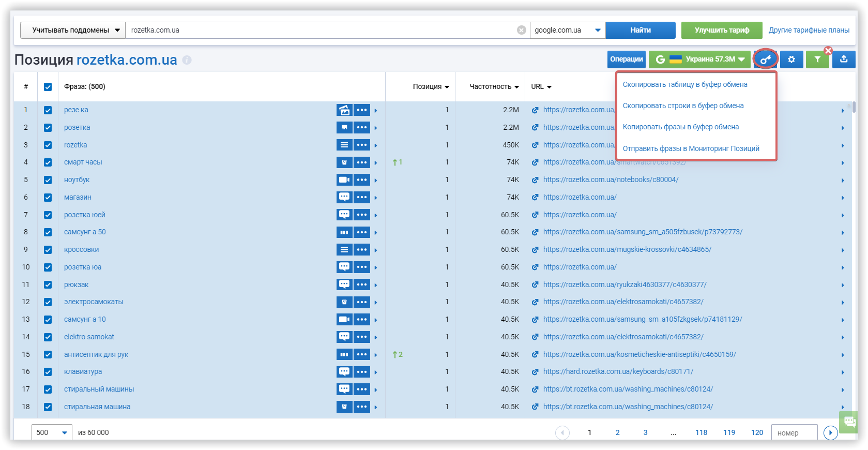Click the key icon export button

(x=766, y=59)
